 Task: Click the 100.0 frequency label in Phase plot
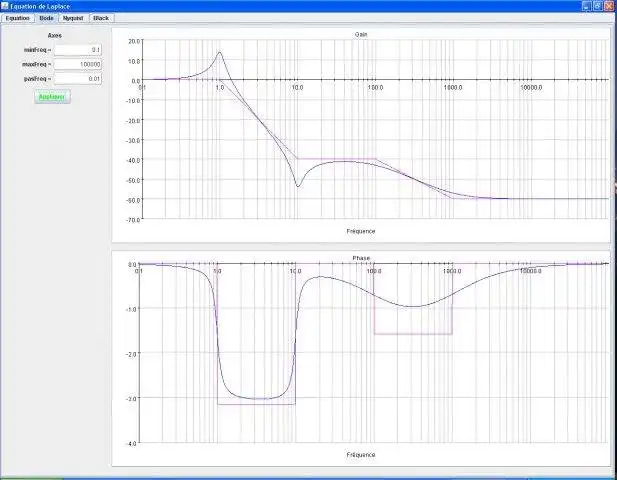(374, 271)
